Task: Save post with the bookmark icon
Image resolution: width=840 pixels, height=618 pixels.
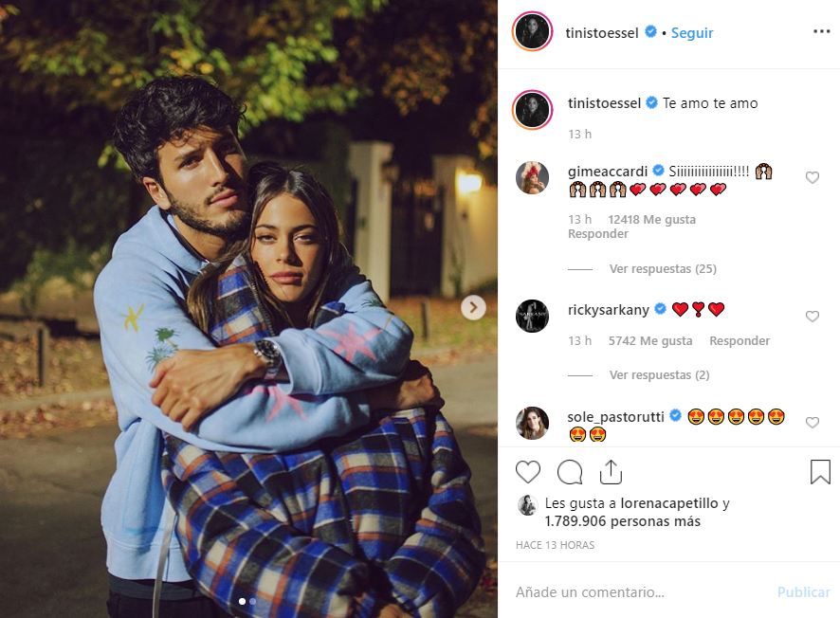Action: coord(820,472)
